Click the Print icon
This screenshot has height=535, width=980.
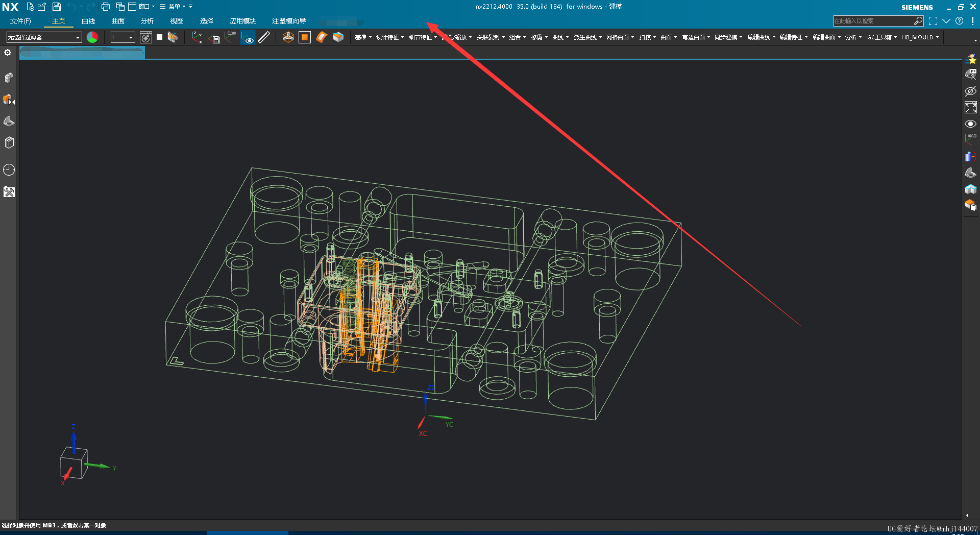coord(106,7)
